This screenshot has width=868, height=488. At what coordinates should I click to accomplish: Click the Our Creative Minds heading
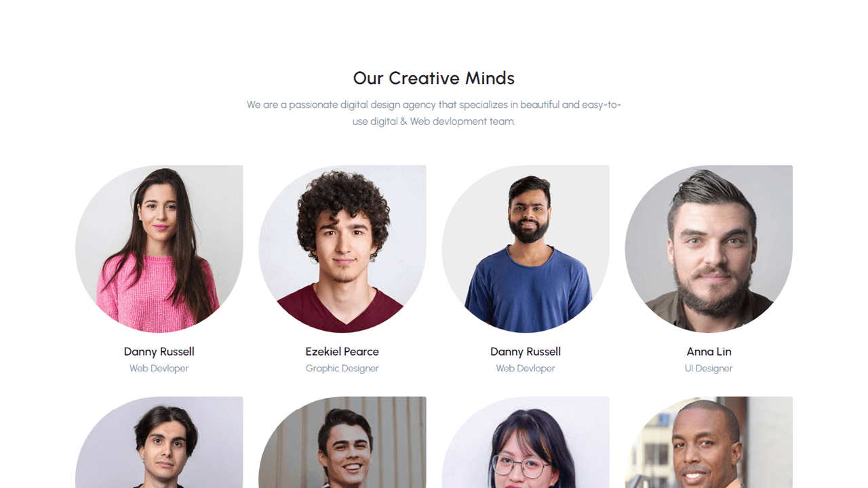[434, 78]
